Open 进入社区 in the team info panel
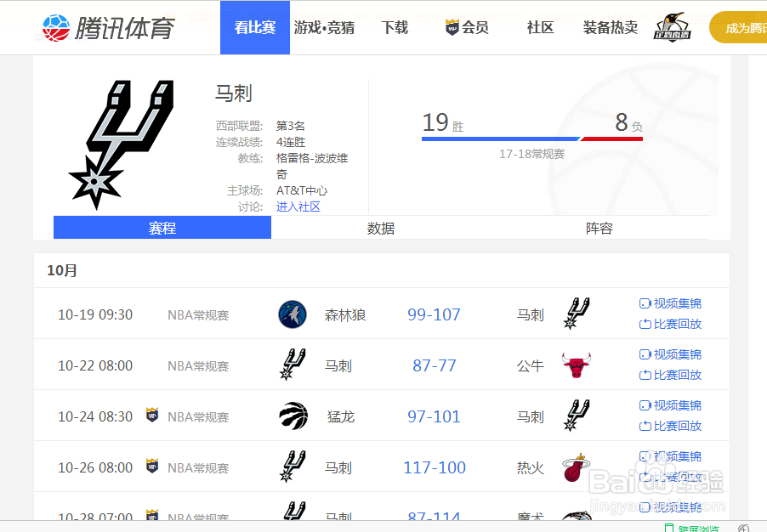This screenshot has height=532, width=767. [298, 206]
